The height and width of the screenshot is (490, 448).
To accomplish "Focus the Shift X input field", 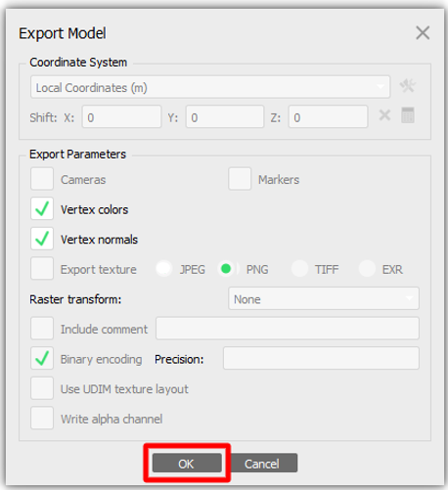I will coord(121,116).
